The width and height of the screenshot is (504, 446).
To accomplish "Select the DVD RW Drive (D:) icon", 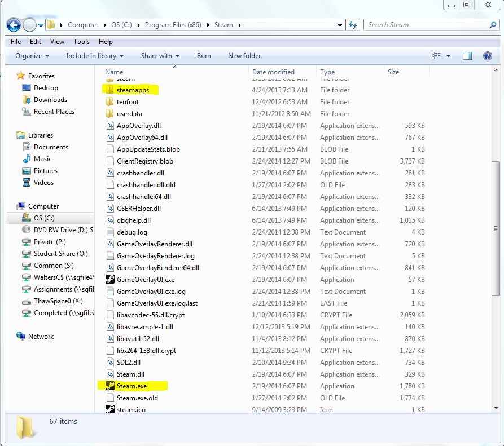I will click(x=27, y=230).
